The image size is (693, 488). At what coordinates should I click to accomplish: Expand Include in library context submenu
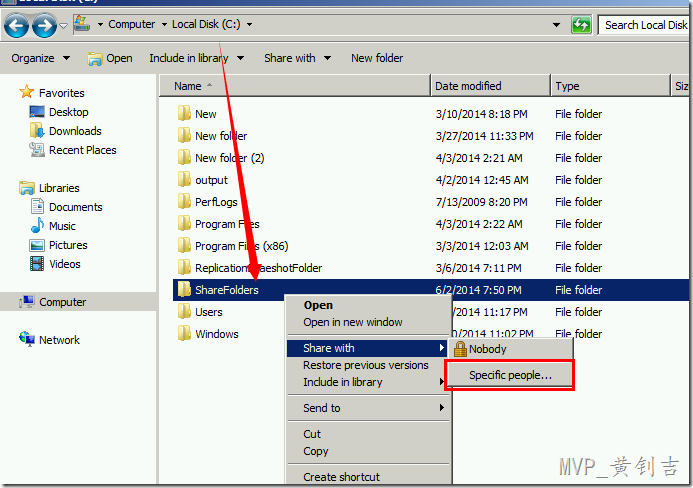click(x=367, y=382)
